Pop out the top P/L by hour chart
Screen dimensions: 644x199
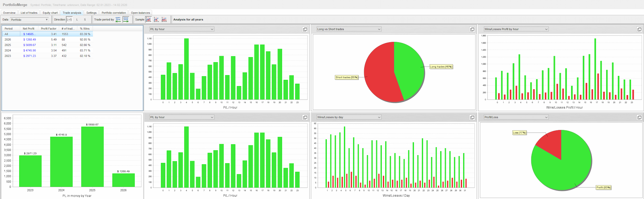click(x=305, y=29)
